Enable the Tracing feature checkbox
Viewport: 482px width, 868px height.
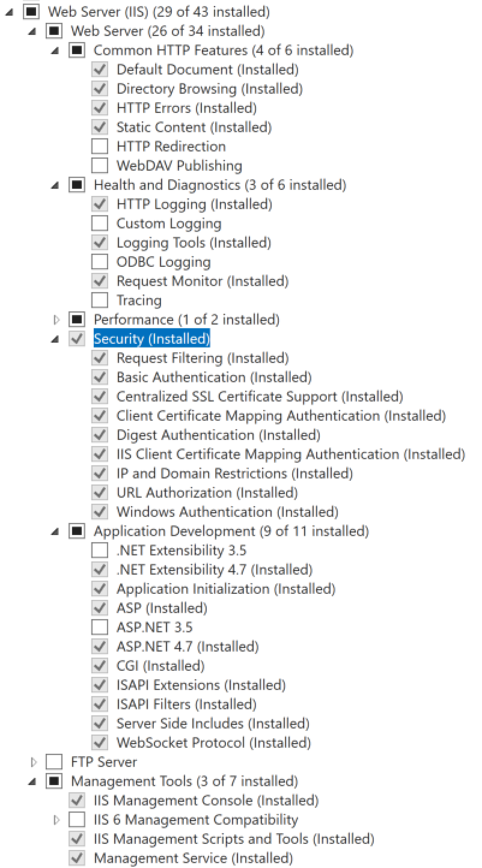100,301
